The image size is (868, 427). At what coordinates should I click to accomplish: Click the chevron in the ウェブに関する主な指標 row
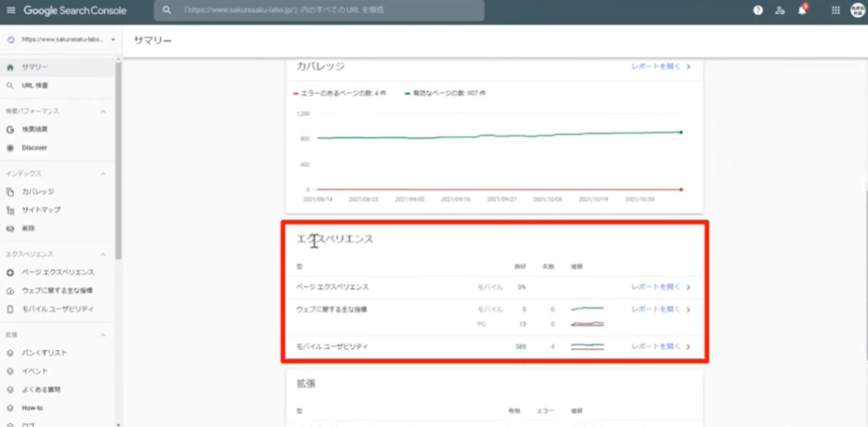(x=688, y=310)
